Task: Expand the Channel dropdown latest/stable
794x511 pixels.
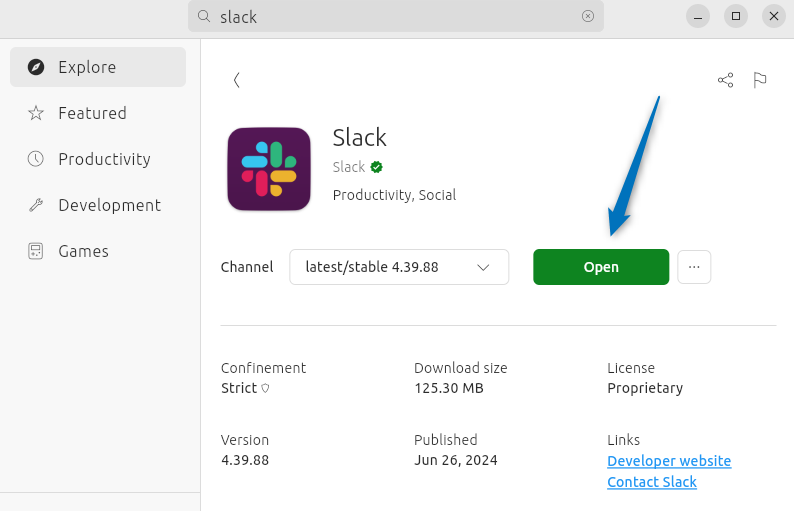Action: [x=399, y=267]
